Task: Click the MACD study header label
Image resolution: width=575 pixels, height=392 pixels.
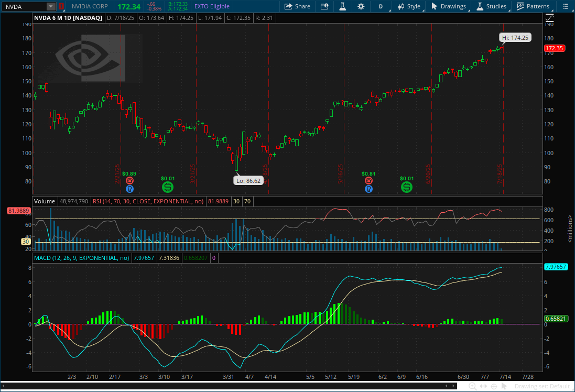Action: [x=81, y=258]
